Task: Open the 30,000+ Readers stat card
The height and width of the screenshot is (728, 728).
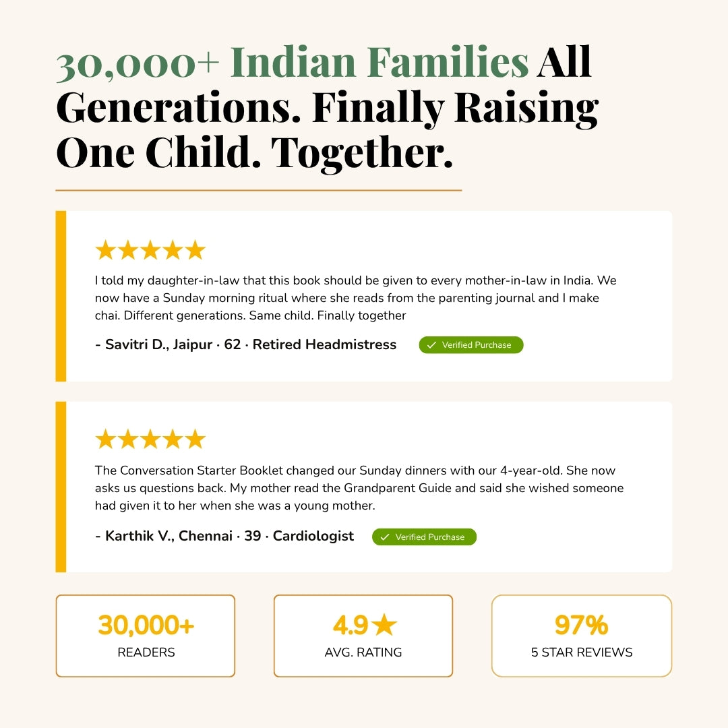Action: tap(146, 636)
